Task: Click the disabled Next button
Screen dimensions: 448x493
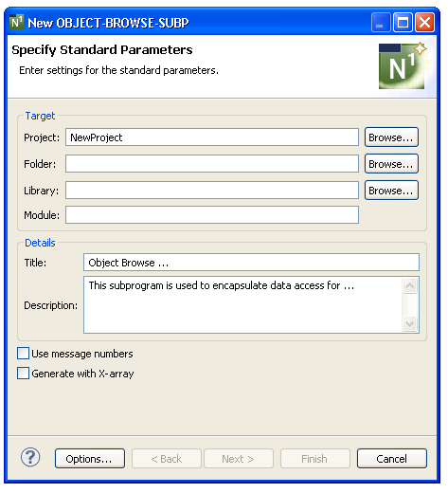Action: [x=239, y=459]
